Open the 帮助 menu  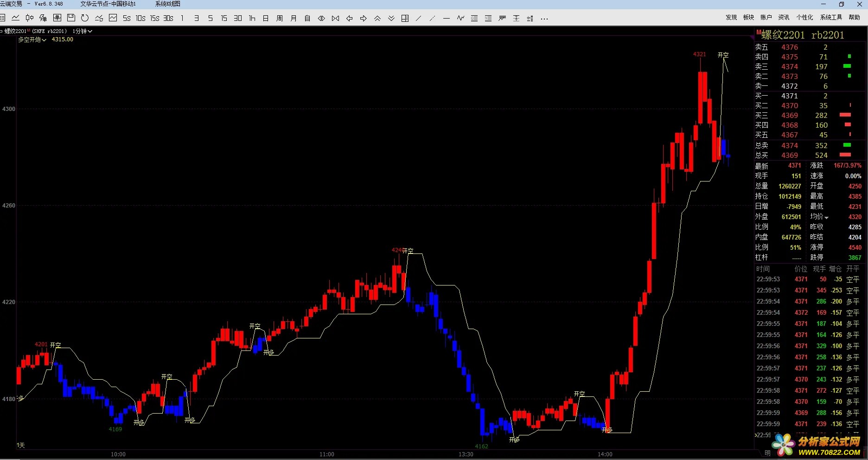854,17
